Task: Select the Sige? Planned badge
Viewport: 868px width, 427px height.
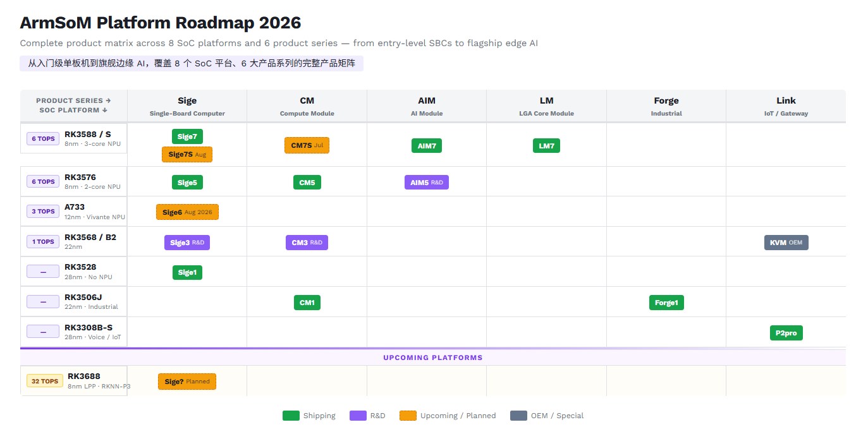Action: pos(187,382)
